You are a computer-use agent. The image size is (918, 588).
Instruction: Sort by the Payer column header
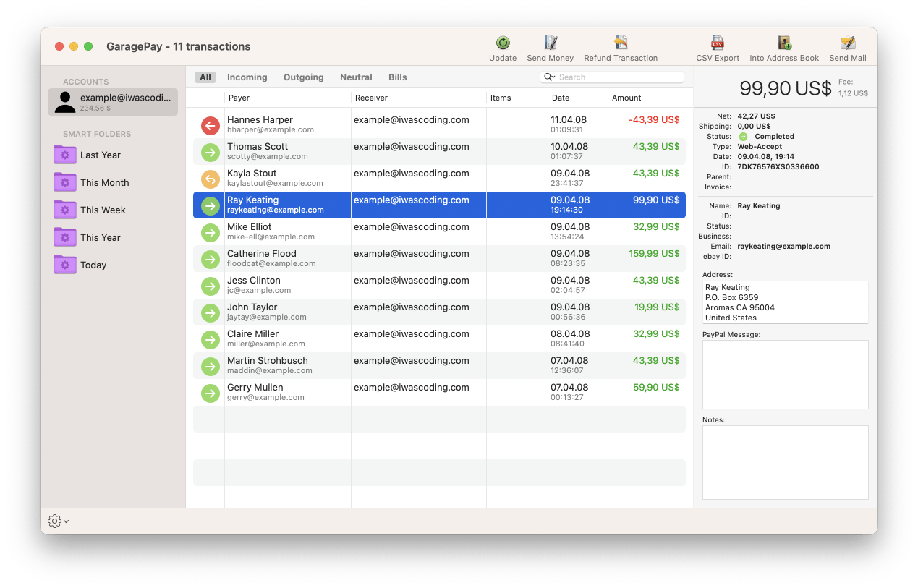[288, 98]
